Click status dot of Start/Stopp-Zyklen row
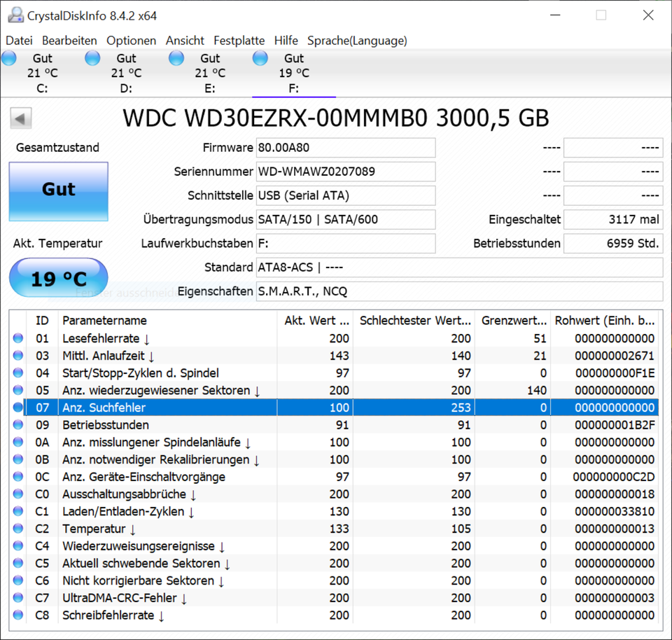The width and height of the screenshot is (672, 640). coord(18,373)
